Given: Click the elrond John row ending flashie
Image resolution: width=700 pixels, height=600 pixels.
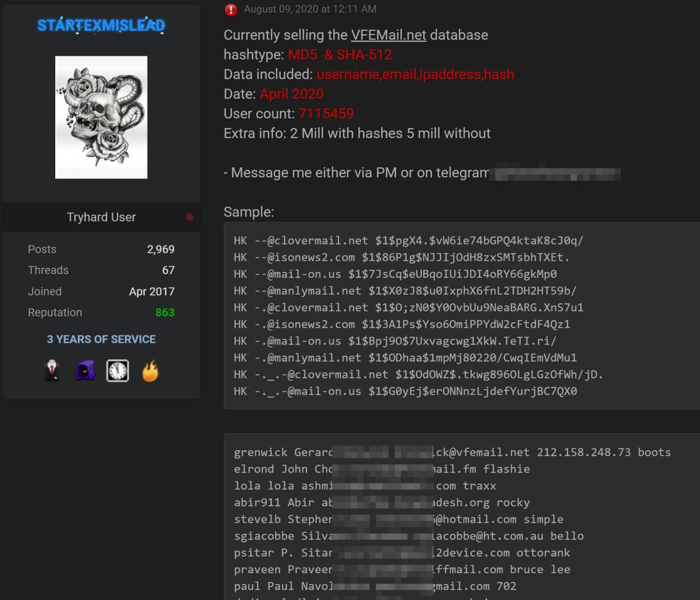Looking at the screenshot, I should [382, 469].
